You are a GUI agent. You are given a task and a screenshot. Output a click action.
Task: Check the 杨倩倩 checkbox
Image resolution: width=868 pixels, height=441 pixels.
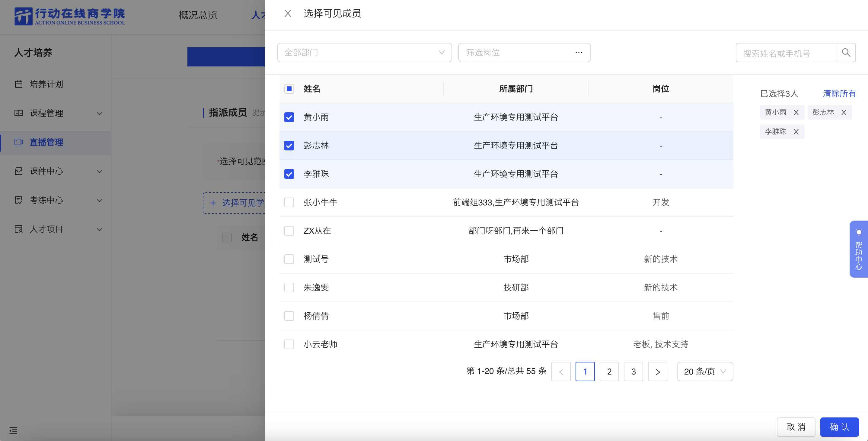pyautogui.click(x=289, y=316)
